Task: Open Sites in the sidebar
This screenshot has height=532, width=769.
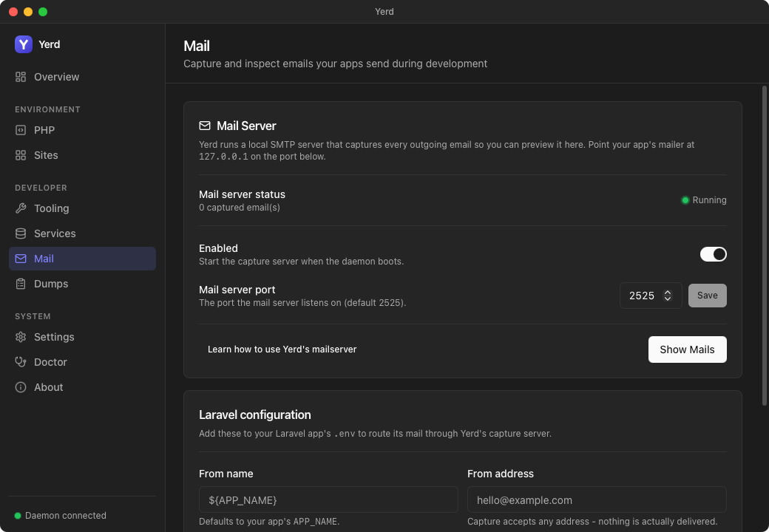Action: point(82,155)
